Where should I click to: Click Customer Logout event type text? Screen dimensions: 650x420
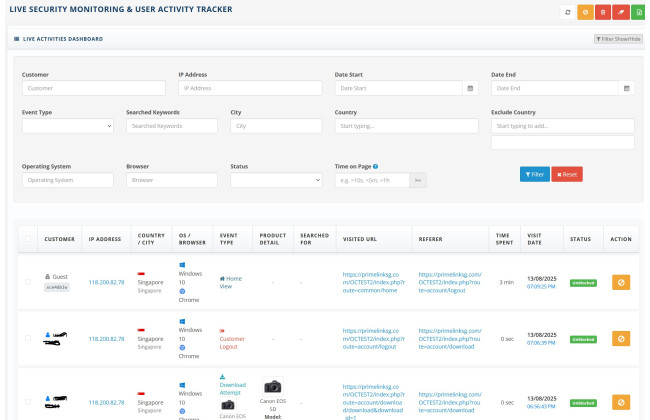pyautogui.click(x=232, y=342)
